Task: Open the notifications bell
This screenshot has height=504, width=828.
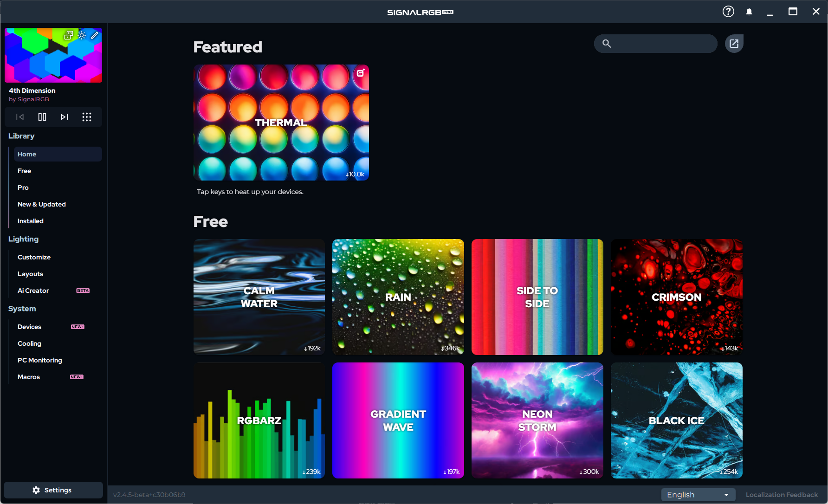Action: point(749,12)
